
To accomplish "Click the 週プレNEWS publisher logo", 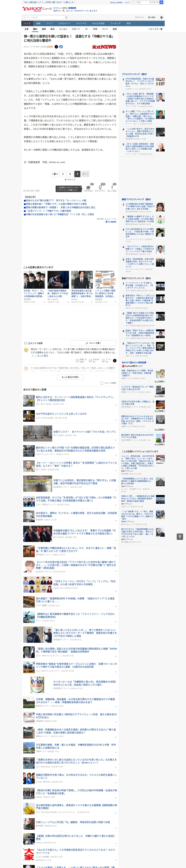I will pos(104,47).
